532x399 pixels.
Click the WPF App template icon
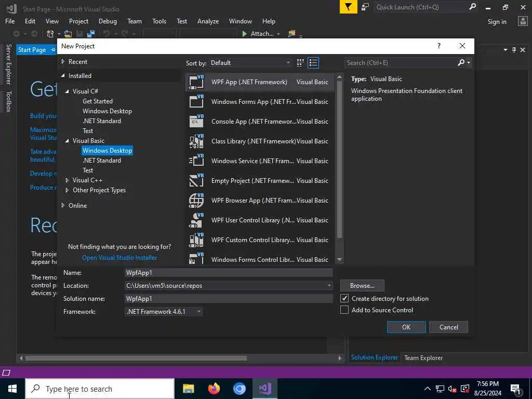[x=196, y=82]
